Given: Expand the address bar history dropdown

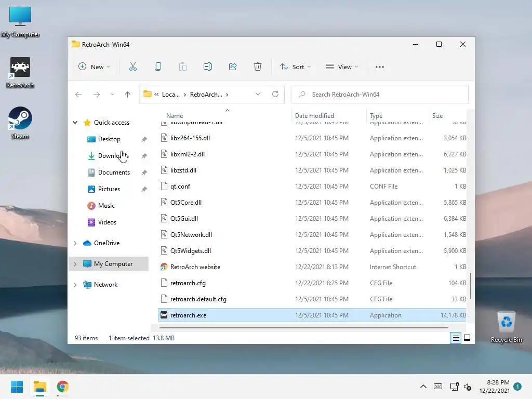Looking at the screenshot, I should point(258,95).
